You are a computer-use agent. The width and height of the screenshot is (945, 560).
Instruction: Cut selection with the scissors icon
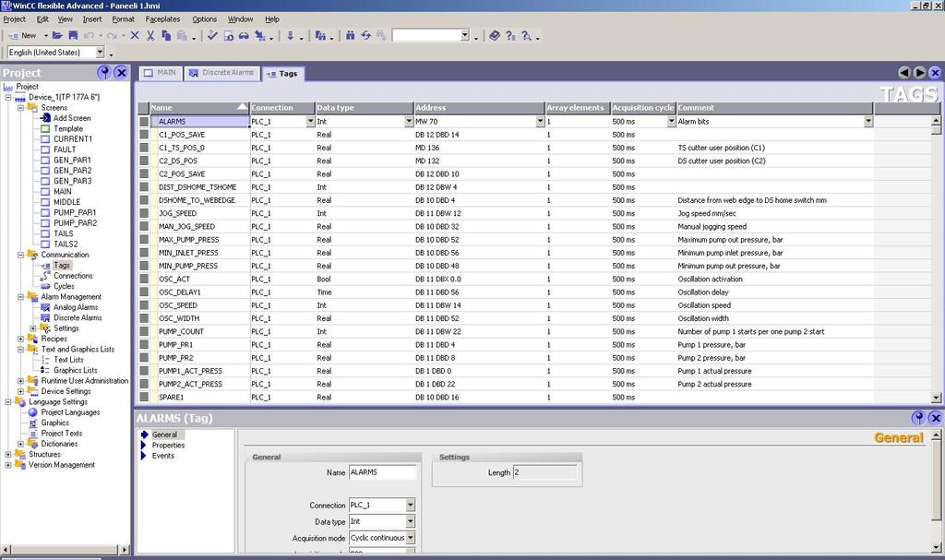[150, 36]
